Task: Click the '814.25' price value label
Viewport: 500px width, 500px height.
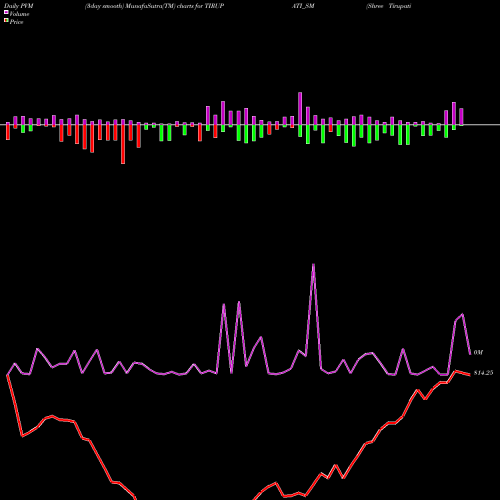Action: click(x=483, y=373)
